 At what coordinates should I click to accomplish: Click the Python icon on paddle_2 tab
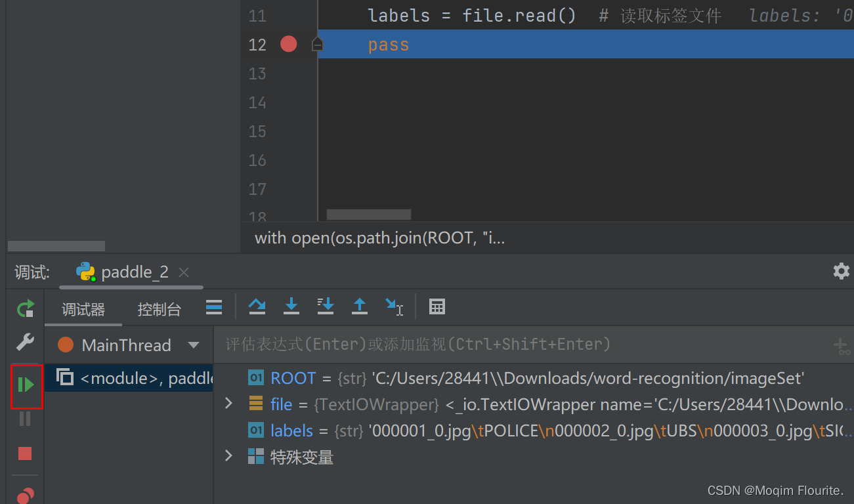coord(86,272)
